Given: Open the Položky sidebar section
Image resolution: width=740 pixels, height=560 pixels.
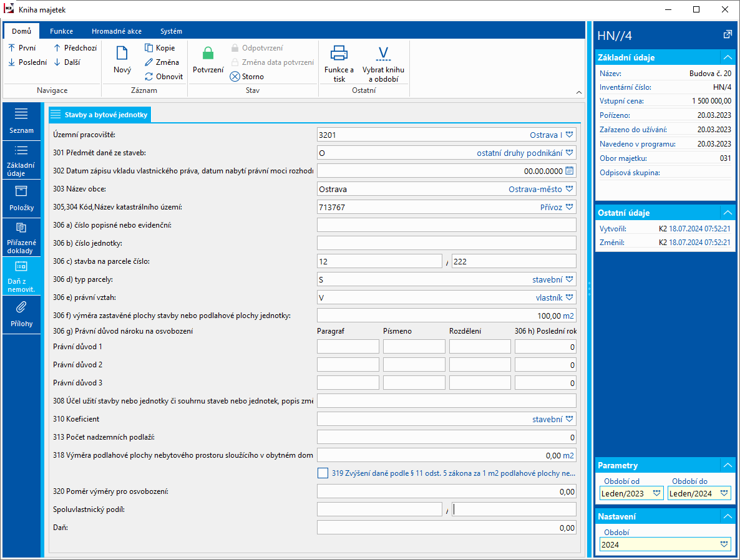Looking at the screenshot, I should tap(21, 198).
